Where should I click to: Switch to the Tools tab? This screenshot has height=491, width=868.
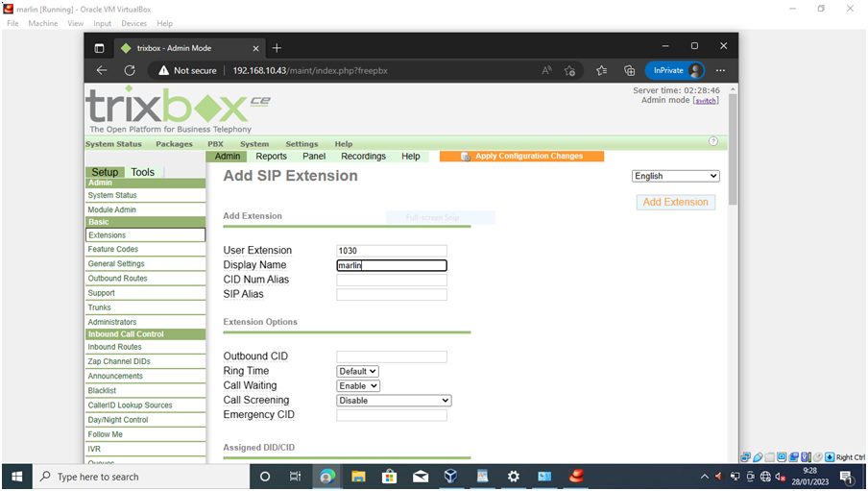pyautogui.click(x=143, y=172)
